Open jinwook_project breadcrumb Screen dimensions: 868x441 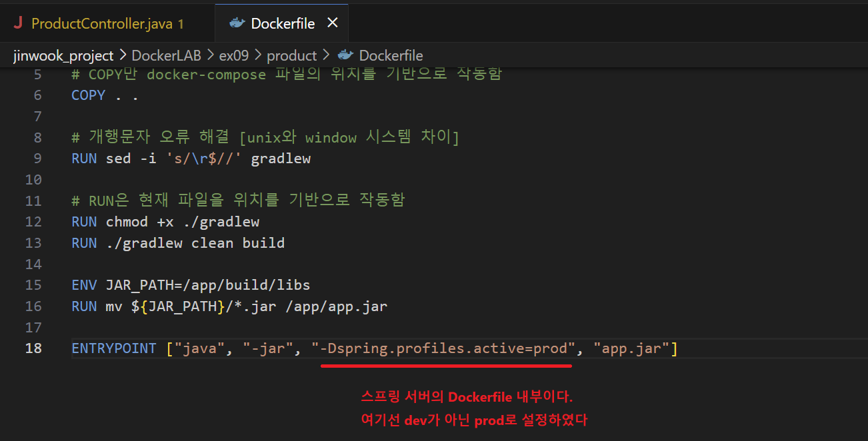63,55
